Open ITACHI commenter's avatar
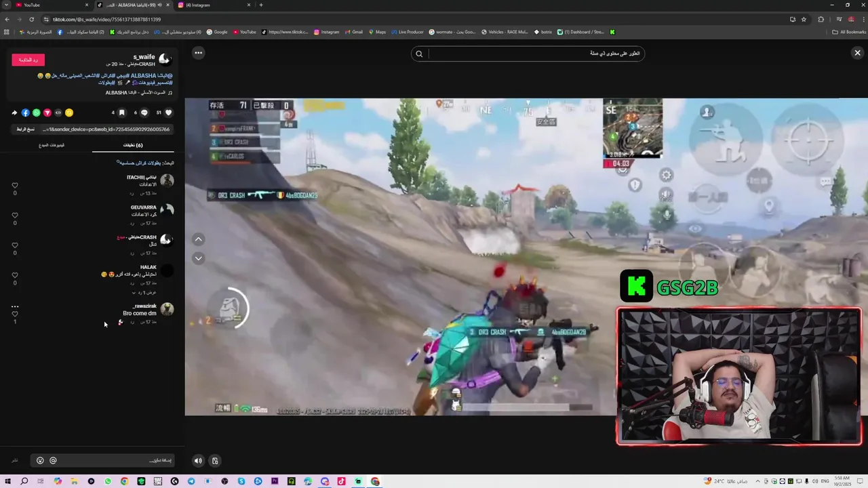This screenshot has height=488, width=868. pyautogui.click(x=167, y=180)
